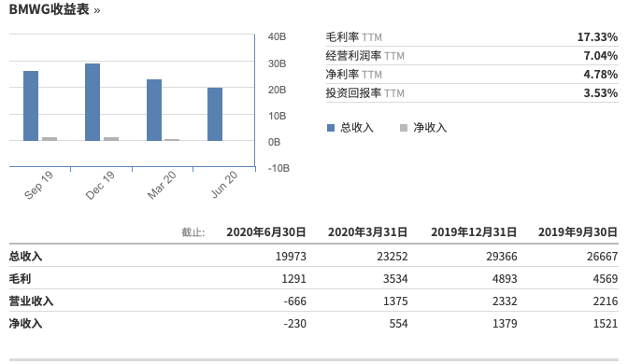Click the 2019年12月31日 column header
Viewport: 628px width, 364px height.
coord(474,232)
